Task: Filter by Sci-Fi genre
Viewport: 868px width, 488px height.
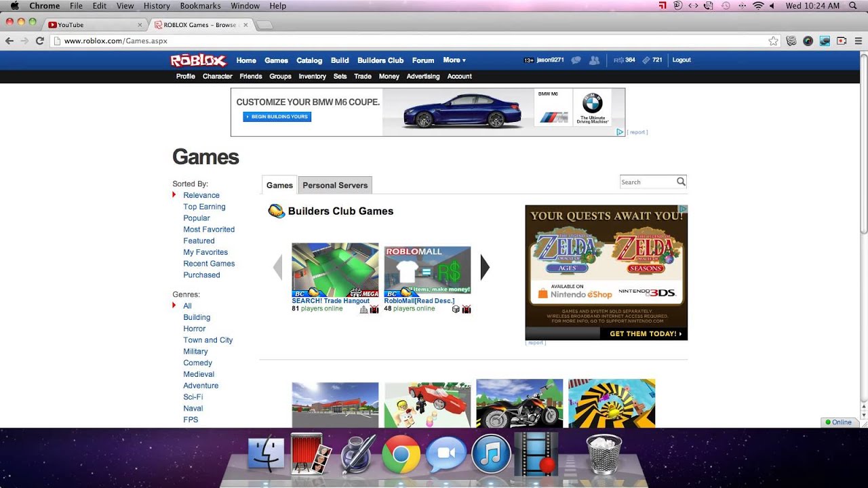Action: (x=193, y=397)
